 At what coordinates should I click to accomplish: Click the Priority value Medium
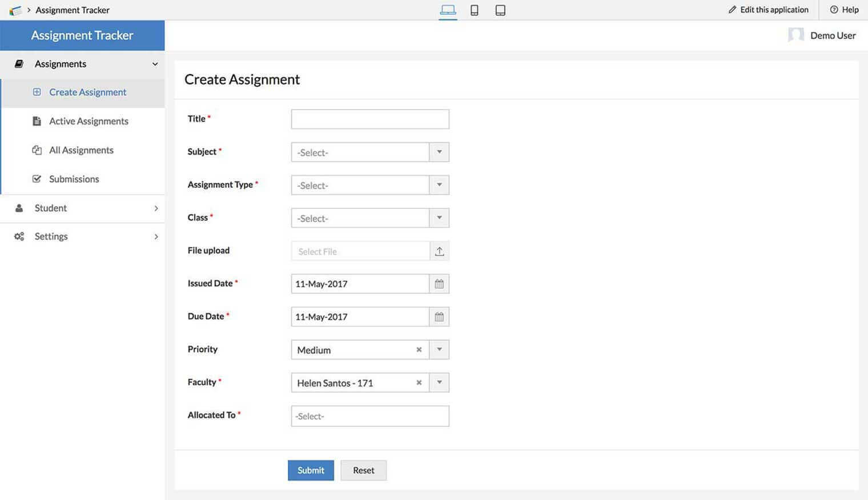pyautogui.click(x=314, y=350)
